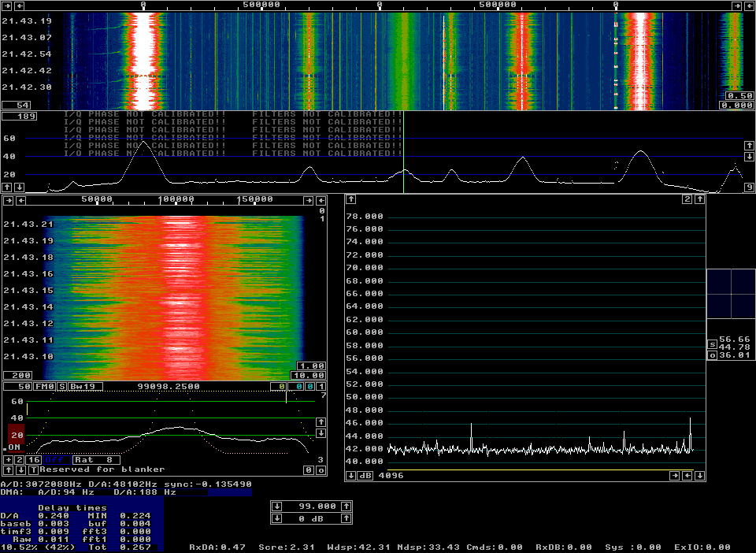Toggle the S box next to FM0
This screenshot has height=553, width=756.
(x=61, y=387)
